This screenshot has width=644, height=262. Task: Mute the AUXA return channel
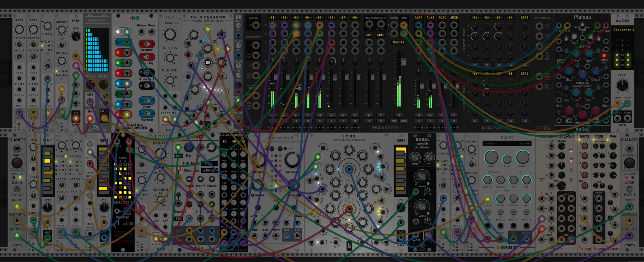(x=419, y=115)
